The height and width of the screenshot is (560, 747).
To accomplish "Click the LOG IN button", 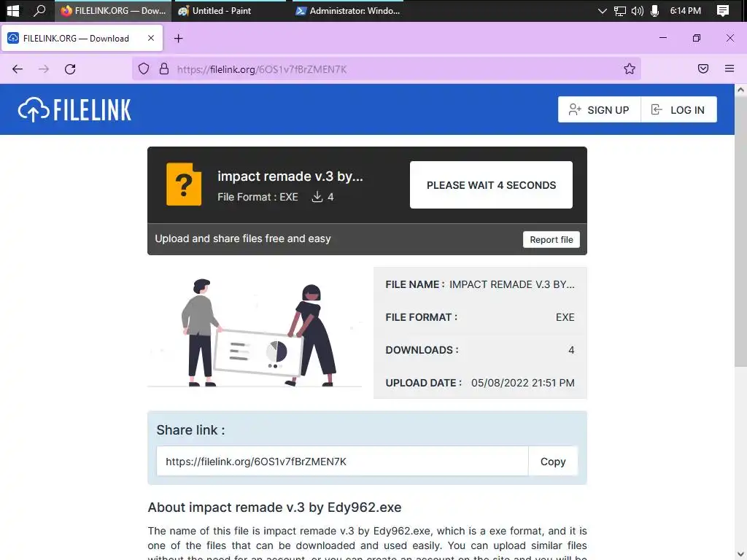I will (x=678, y=109).
